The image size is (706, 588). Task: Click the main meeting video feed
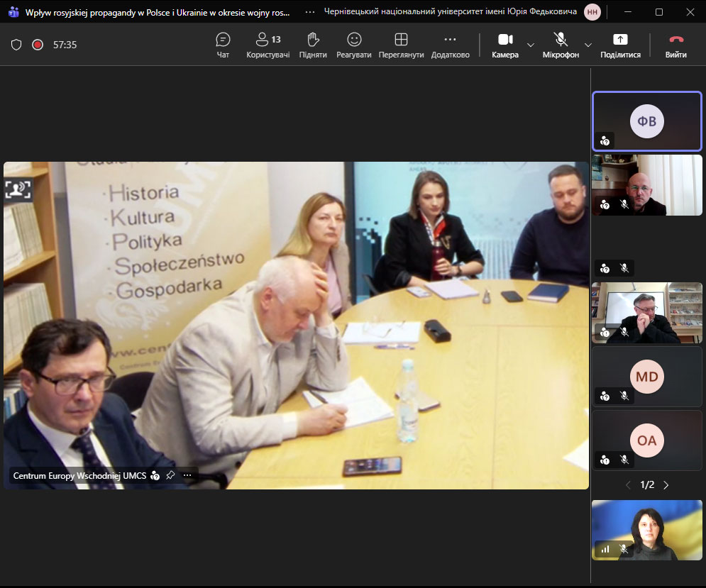(x=296, y=325)
